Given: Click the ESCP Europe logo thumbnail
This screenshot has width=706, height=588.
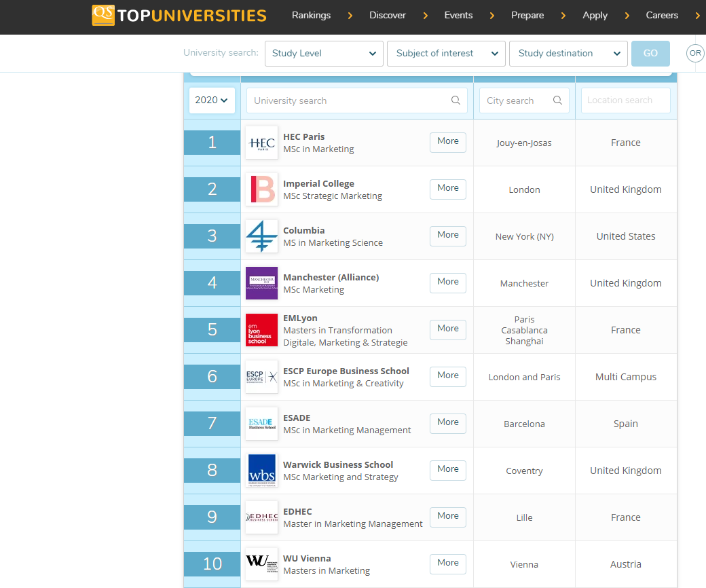Looking at the screenshot, I should coord(261,377).
